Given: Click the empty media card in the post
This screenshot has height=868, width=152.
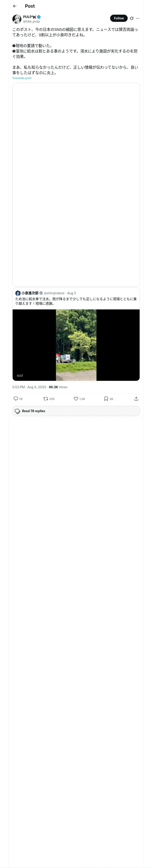Looking at the screenshot, I should point(76,184).
